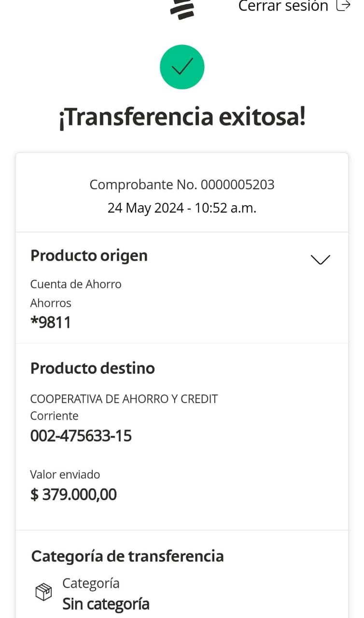
Task: Click the Producto destino heading
Action: (92, 368)
